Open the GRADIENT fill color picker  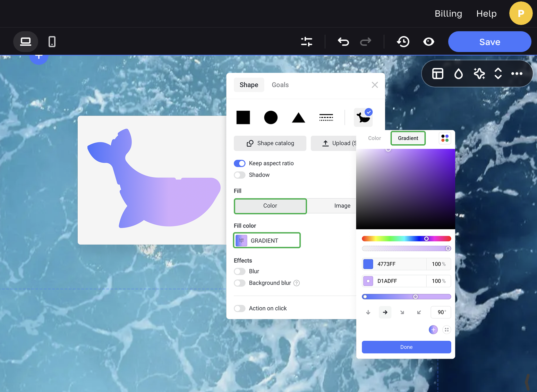coord(267,240)
